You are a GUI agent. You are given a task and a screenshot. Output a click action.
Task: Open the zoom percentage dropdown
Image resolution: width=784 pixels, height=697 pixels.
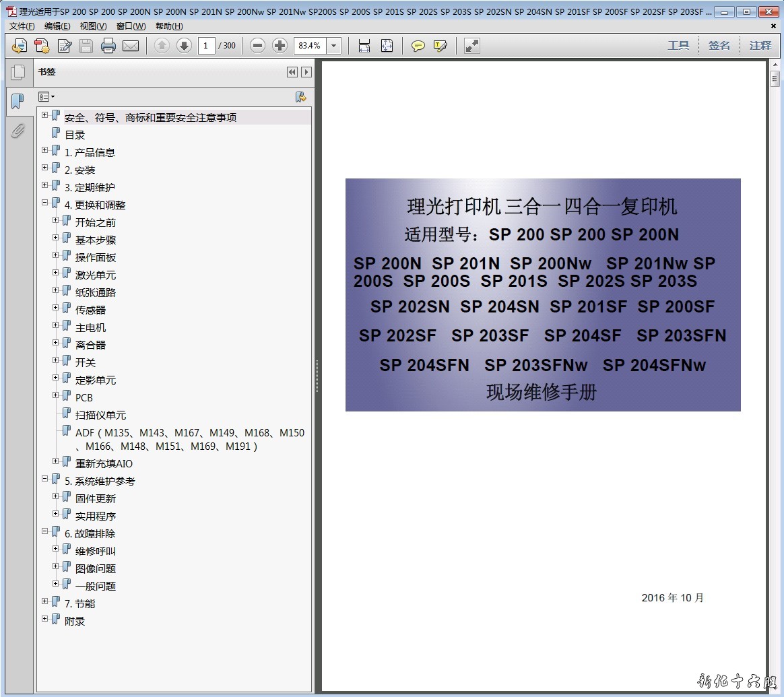pyautogui.click(x=334, y=46)
